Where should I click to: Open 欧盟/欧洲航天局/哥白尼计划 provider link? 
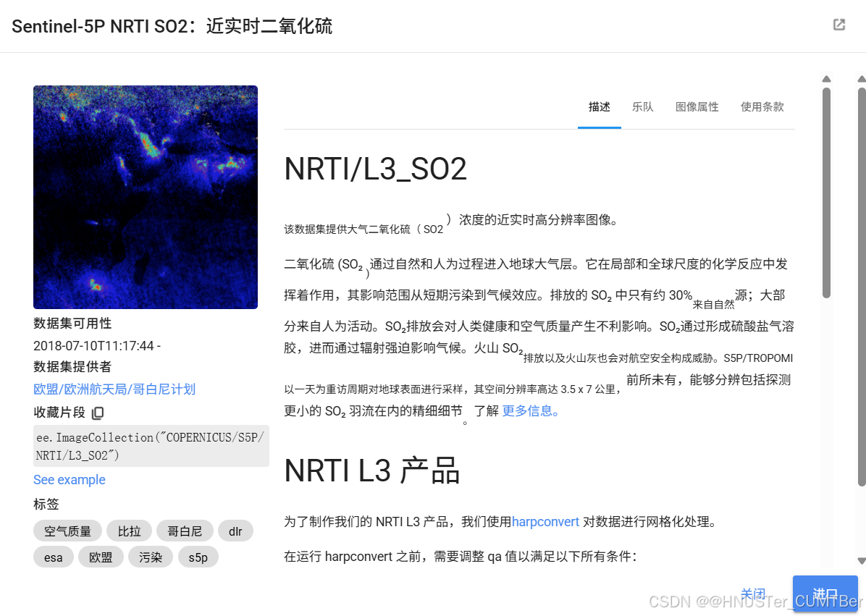114,389
